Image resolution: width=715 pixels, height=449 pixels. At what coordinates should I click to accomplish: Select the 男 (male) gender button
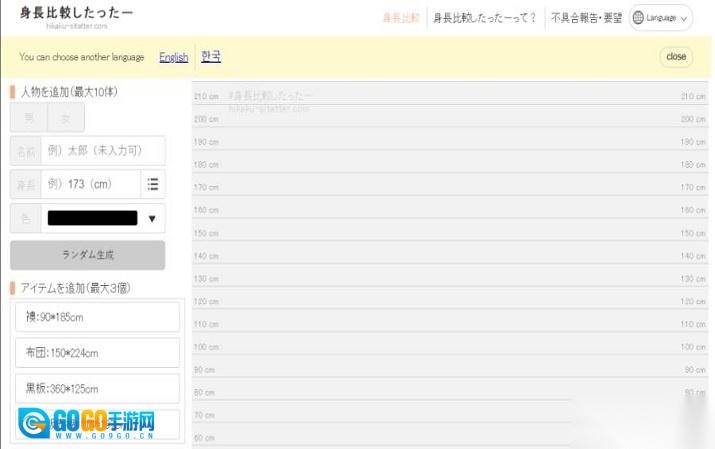(x=29, y=118)
